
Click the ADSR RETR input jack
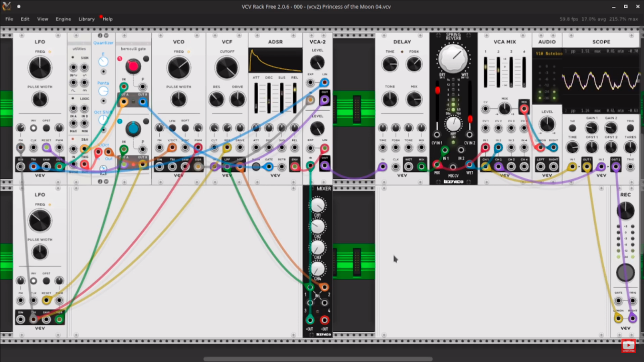point(282,167)
